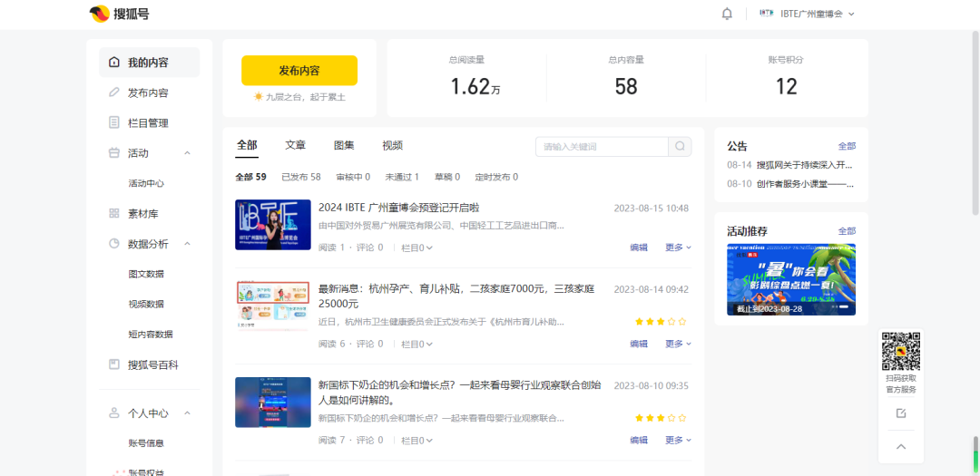The image size is (980, 476).
Task: Open 全部 link in 公告 panel
Action: point(847,146)
